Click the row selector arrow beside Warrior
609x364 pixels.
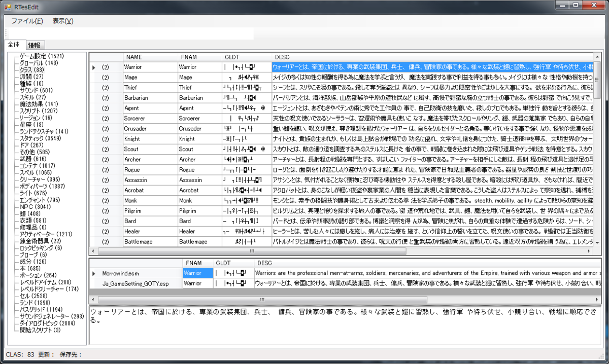(93, 67)
